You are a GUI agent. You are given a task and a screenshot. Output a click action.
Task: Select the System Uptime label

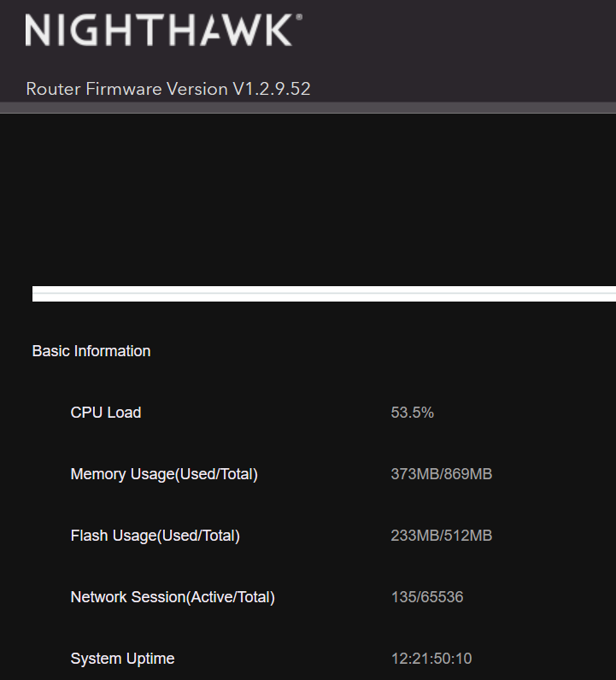click(122, 659)
